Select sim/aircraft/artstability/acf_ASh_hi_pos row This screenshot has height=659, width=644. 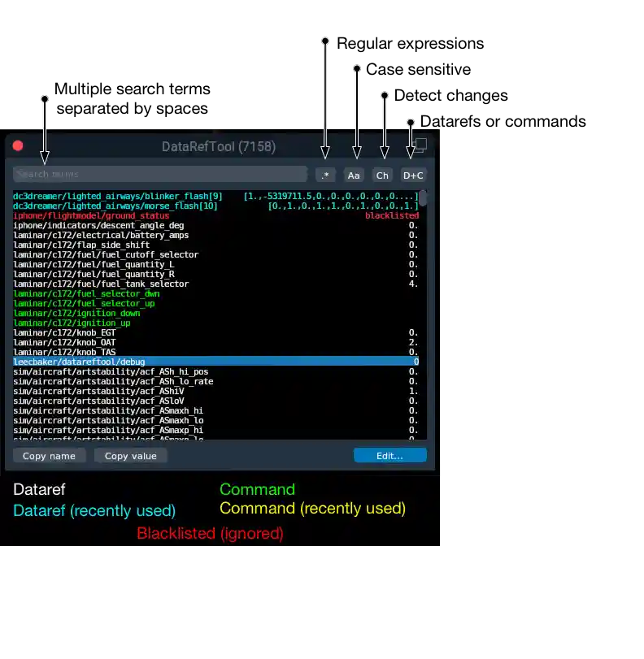(215, 371)
